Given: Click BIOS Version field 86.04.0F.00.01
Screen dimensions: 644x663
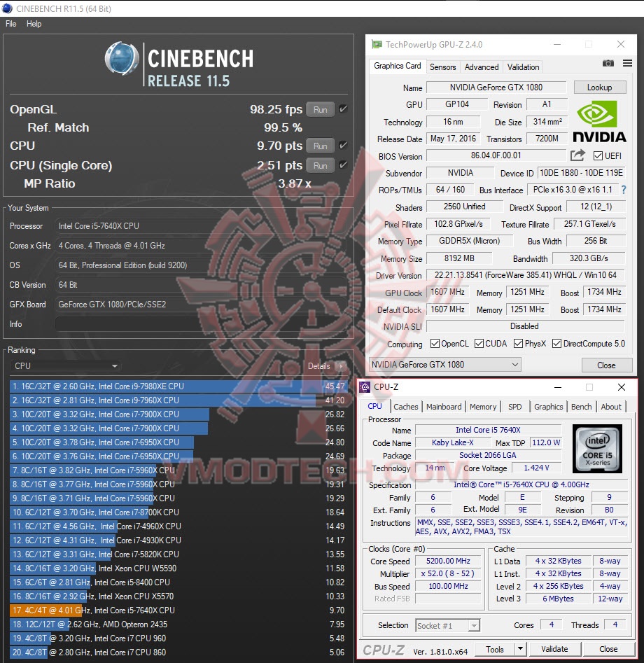Looking at the screenshot, I should click(x=496, y=155).
